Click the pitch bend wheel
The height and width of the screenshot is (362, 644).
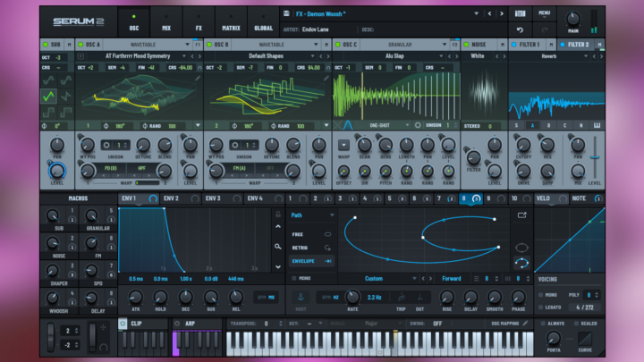pyautogui.click(x=50, y=337)
